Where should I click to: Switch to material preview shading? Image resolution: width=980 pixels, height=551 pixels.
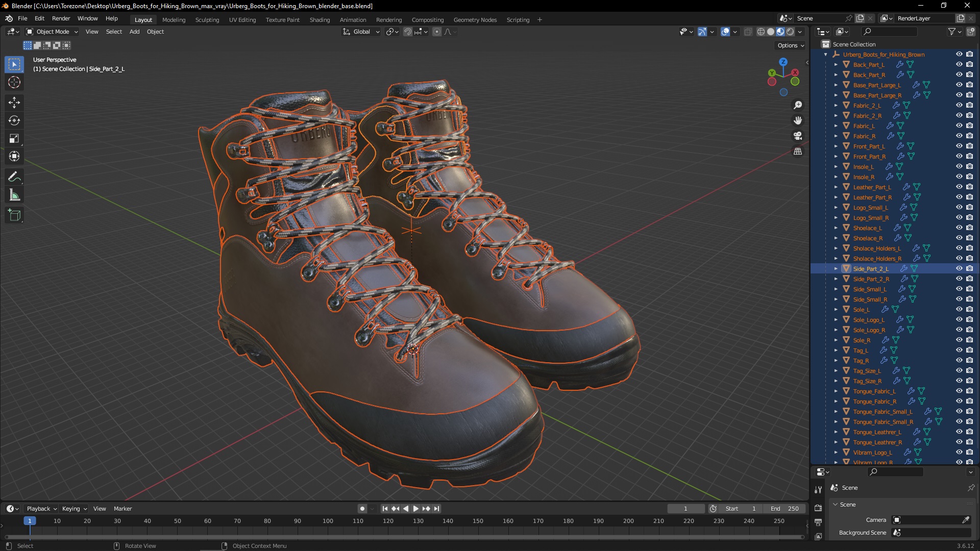click(780, 32)
